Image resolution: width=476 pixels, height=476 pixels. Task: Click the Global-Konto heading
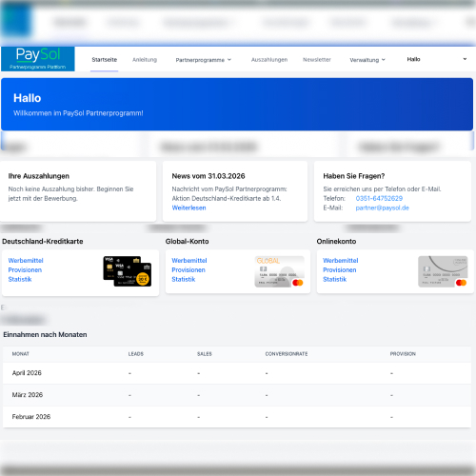pos(187,242)
